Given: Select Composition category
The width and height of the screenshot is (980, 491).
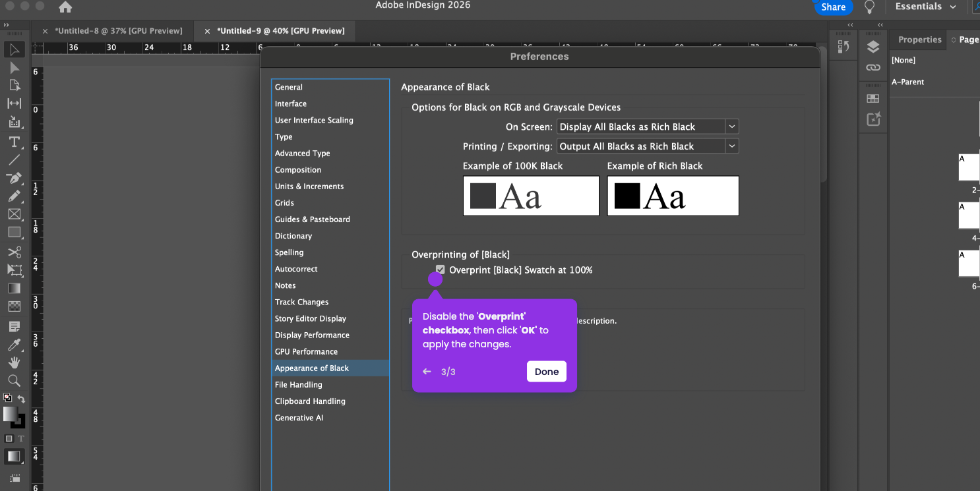Looking at the screenshot, I should 330,169.
